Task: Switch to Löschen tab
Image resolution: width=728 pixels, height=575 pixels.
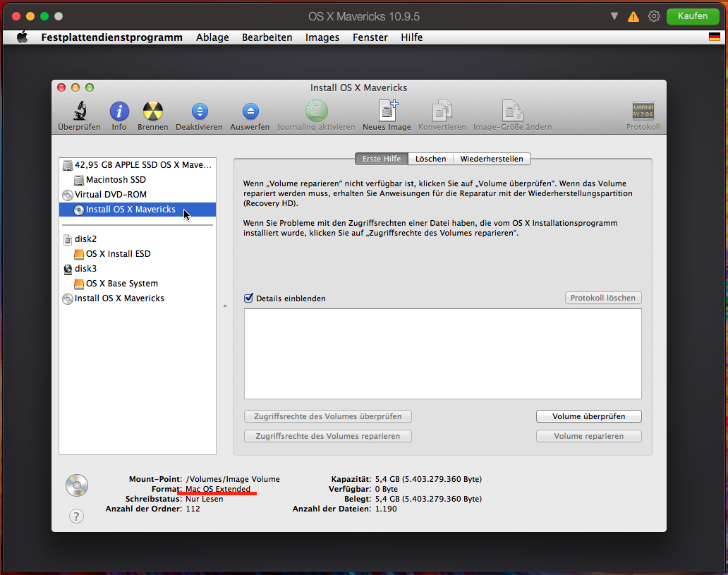Action: click(x=430, y=159)
